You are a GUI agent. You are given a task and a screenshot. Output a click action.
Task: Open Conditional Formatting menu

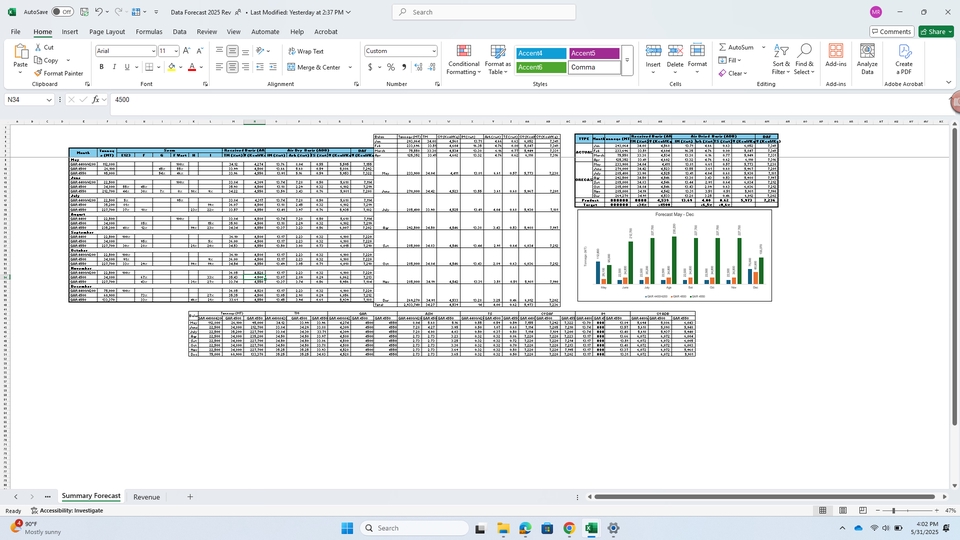coord(463,60)
